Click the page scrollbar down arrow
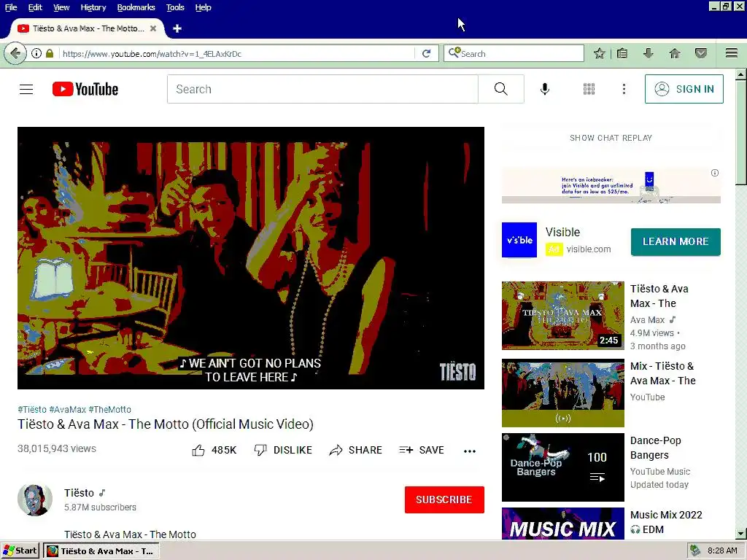The height and width of the screenshot is (560, 747). (x=741, y=534)
